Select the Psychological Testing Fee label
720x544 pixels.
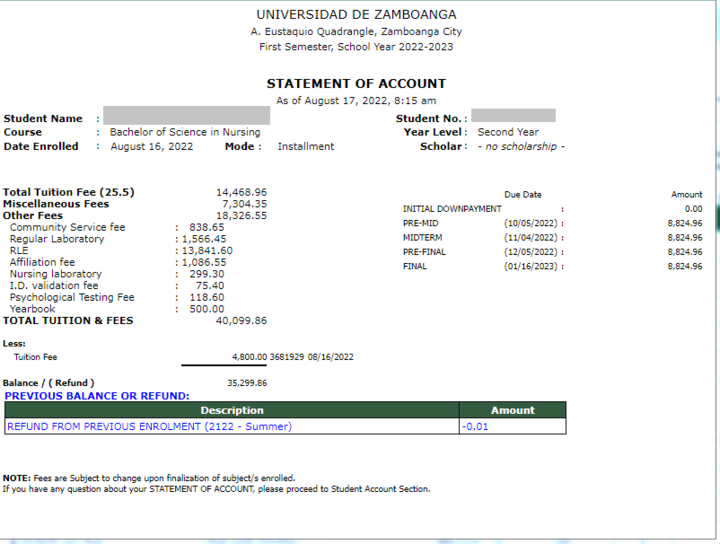pyautogui.click(x=72, y=297)
